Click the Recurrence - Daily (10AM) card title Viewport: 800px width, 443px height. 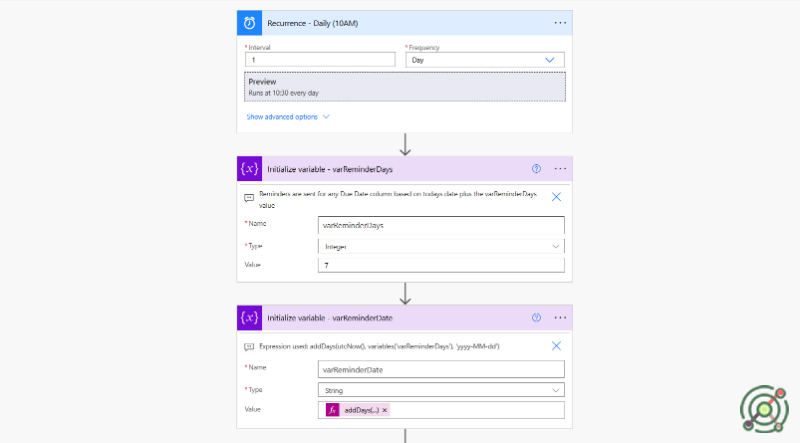coord(314,22)
